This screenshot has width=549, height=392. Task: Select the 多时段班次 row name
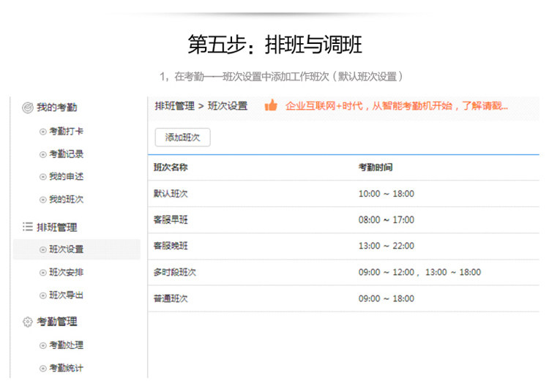click(x=175, y=272)
